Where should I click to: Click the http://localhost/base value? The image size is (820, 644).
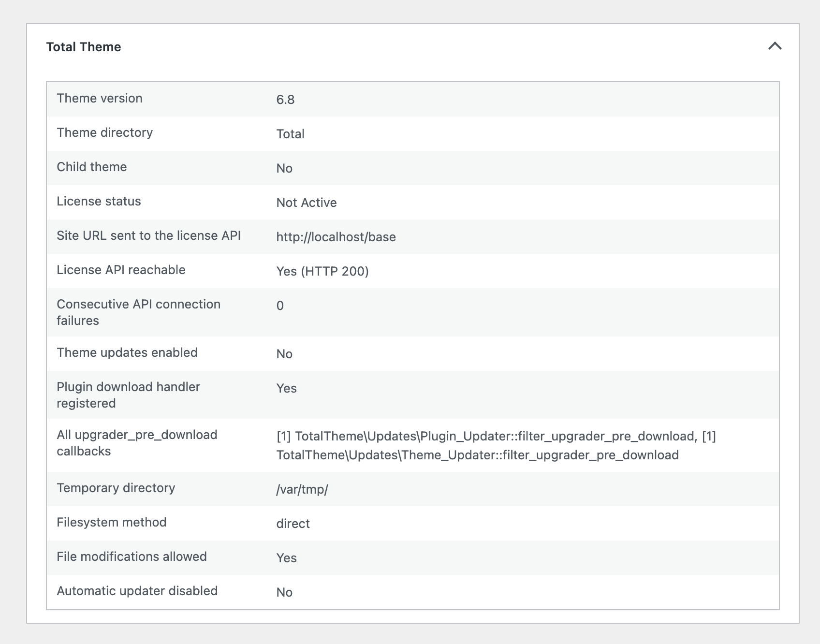click(336, 237)
